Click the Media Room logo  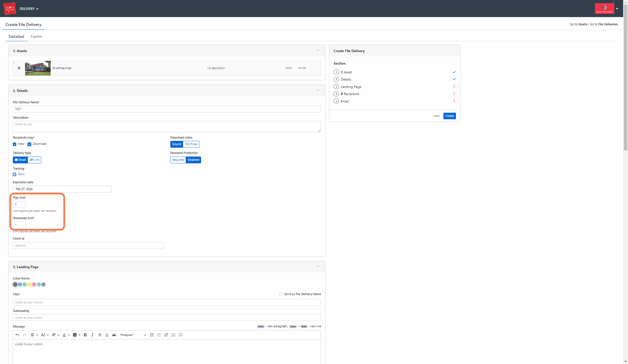point(10,9)
